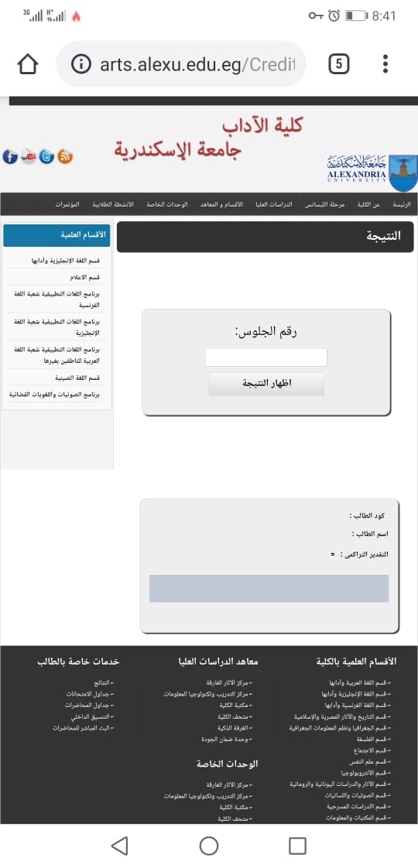Tap the Android back navigation button
The width and height of the screenshot is (418, 868).
point(119,846)
